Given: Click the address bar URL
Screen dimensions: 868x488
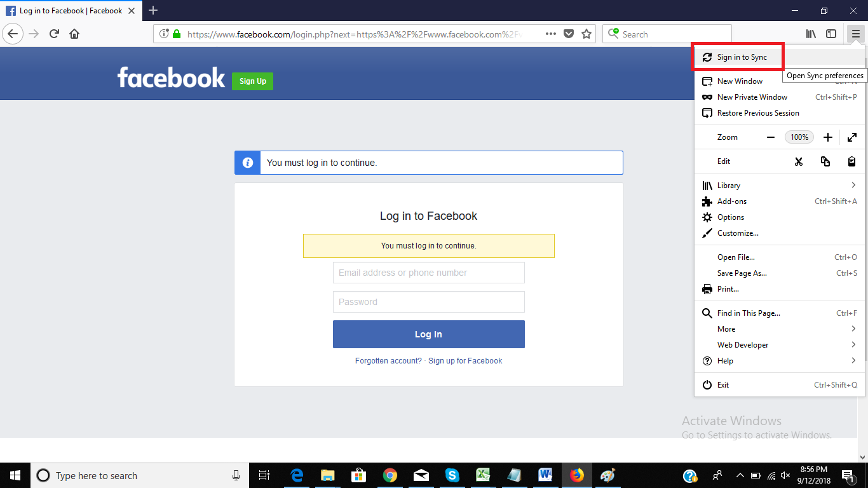Looking at the screenshot, I should click(355, 34).
